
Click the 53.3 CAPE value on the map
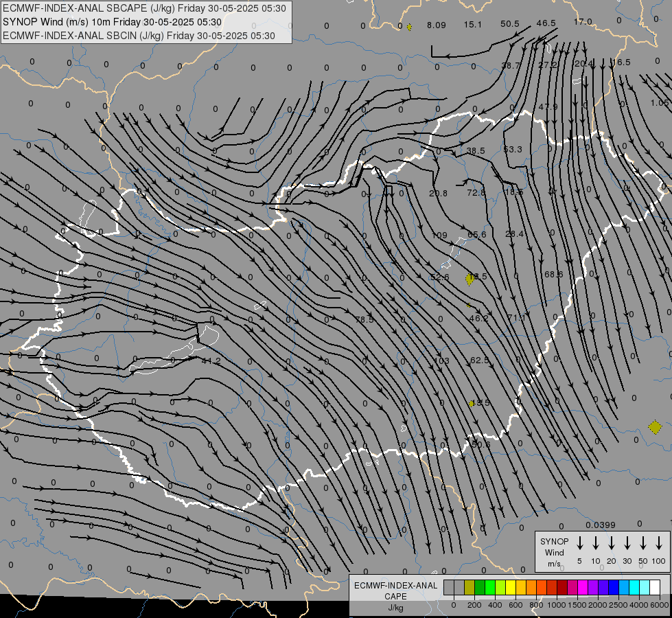tap(513, 149)
